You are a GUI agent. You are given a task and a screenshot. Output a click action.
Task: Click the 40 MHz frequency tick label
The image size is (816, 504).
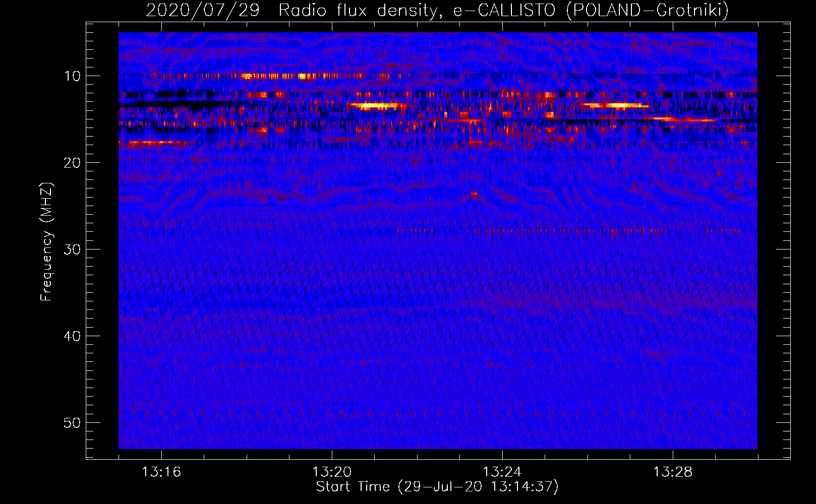coord(73,336)
